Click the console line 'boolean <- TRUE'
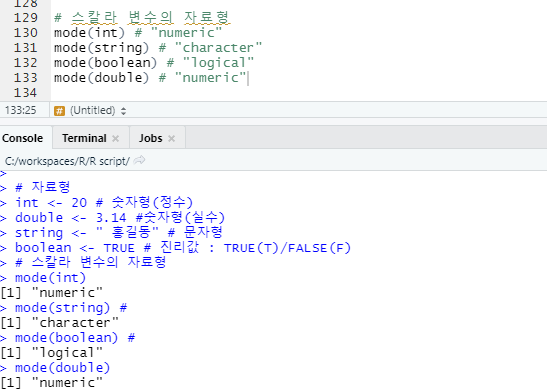547x392 pixels. [183, 248]
